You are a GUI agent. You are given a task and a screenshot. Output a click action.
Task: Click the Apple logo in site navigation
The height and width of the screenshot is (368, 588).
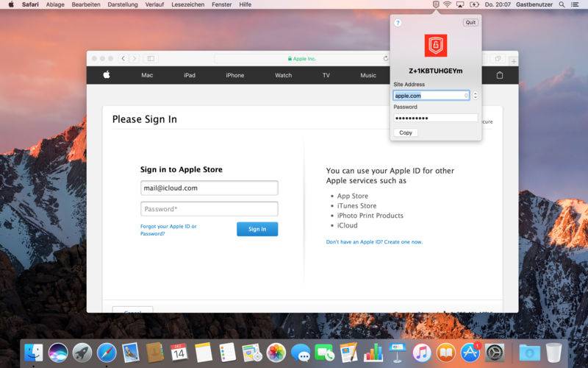(x=107, y=75)
